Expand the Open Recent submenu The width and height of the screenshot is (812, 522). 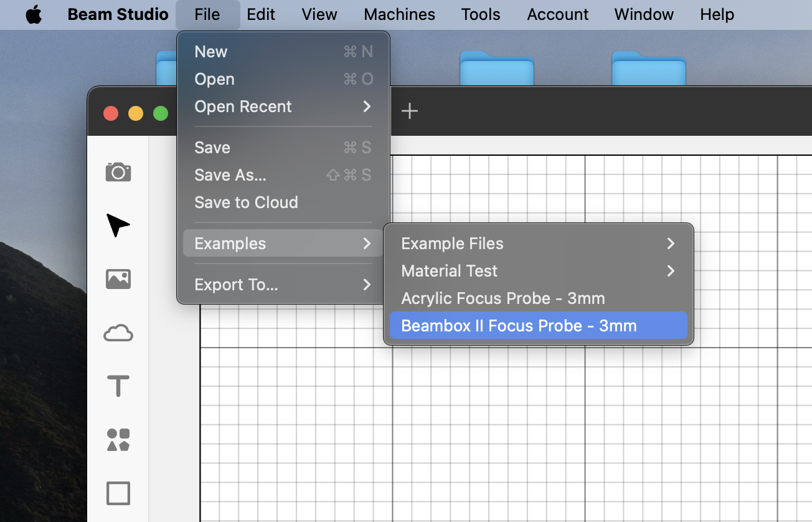[x=283, y=107]
